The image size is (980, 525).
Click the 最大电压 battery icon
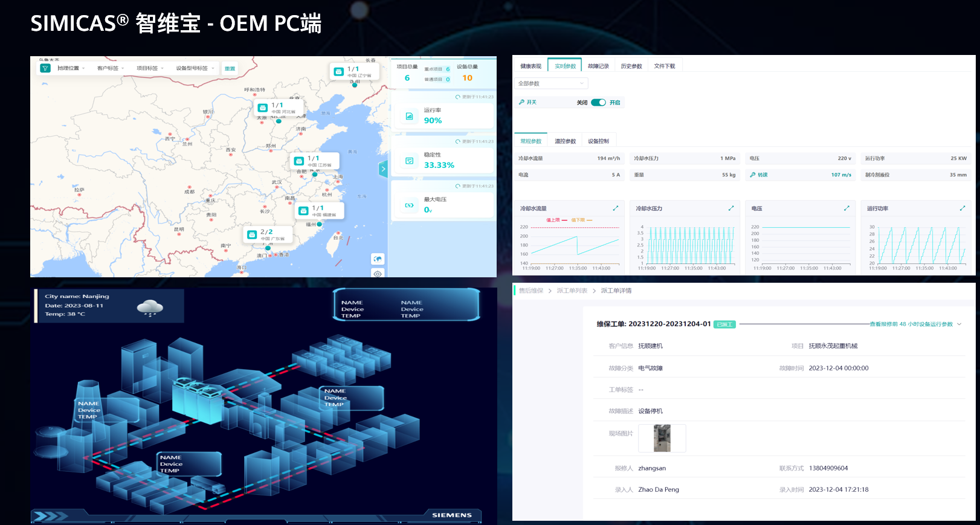409,205
